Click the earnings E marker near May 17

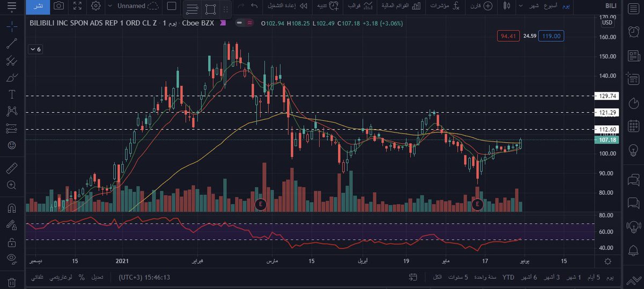click(x=478, y=204)
